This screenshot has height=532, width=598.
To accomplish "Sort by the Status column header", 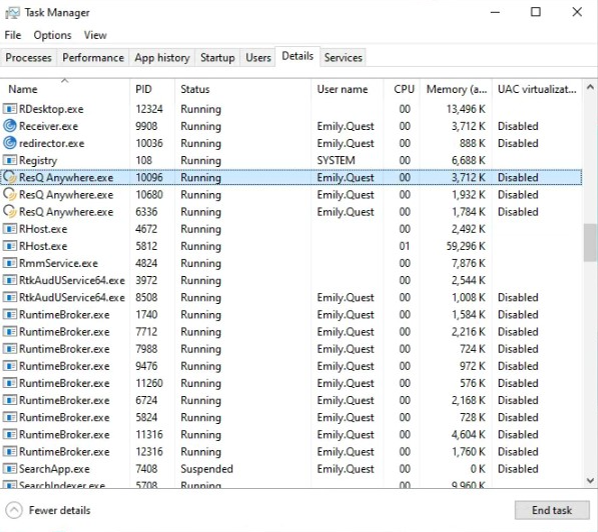I will coord(243,89).
